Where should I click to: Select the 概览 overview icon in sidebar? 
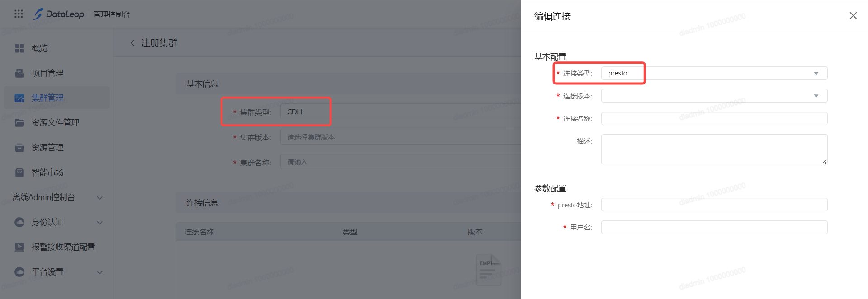tap(19, 48)
